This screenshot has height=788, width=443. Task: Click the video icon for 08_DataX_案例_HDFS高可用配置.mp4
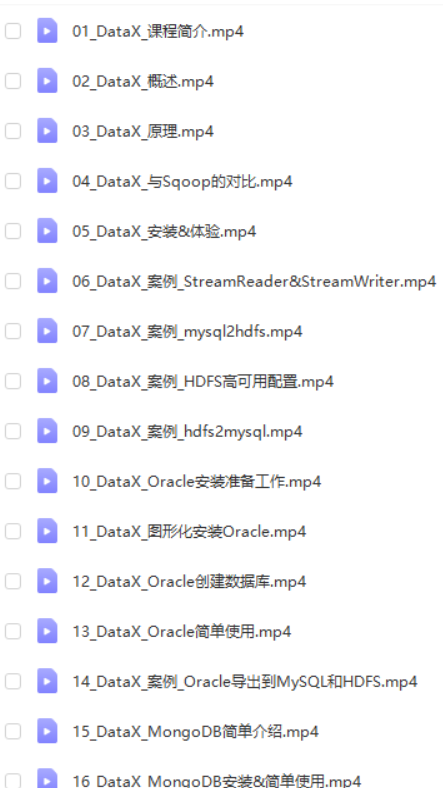point(47,381)
